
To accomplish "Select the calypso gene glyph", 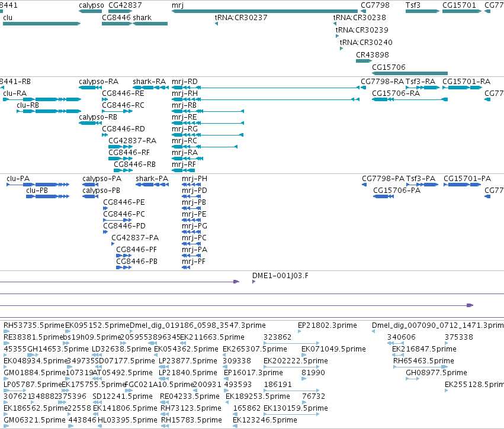I will pos(90,11).
